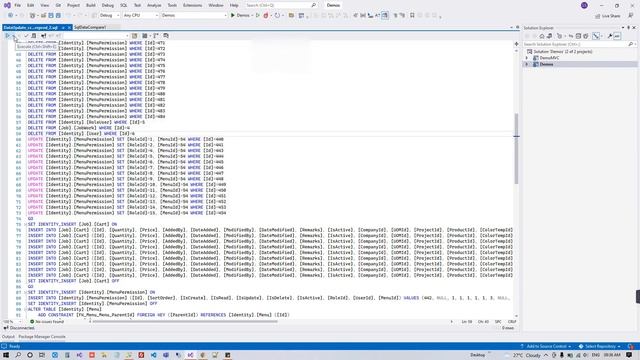This screenshot has width=640, height=360.
Task: Click the folder icon in main toolbar
Action: pyautogui.click(x=291, y=16)
